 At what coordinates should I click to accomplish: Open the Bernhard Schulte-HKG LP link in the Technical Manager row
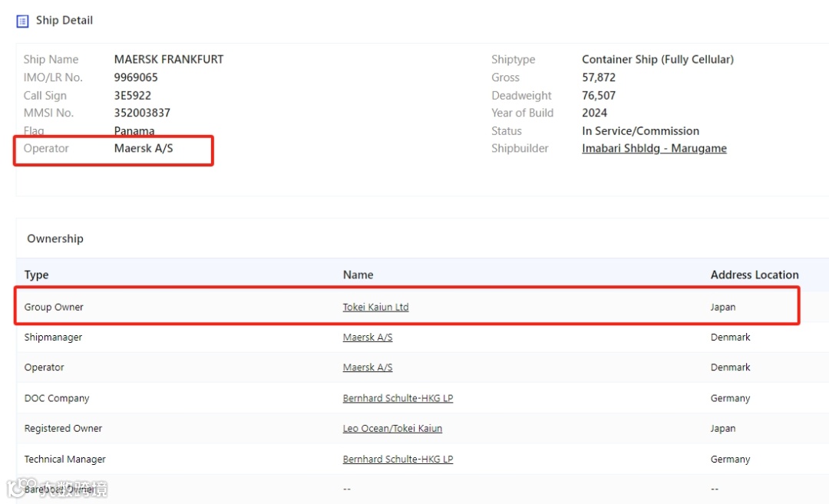tap(398, 459)
